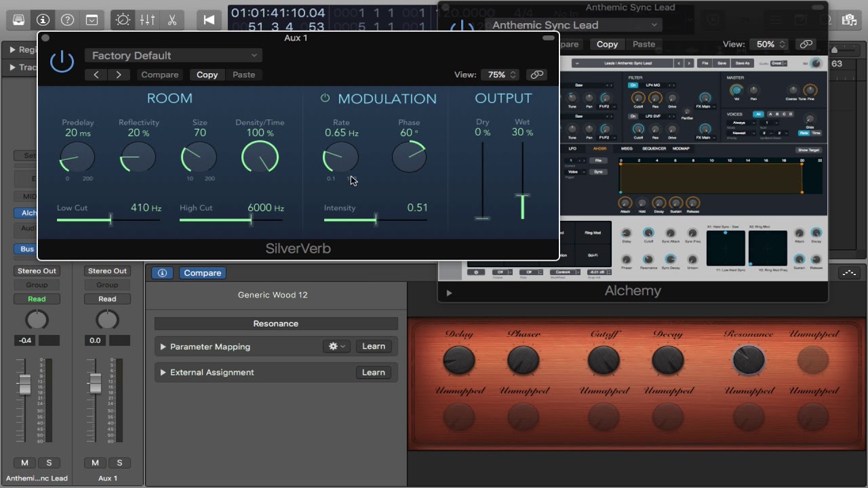Select All in Alchemy Voices section
Viewport: 868px width, 488px height.
[758, 114]
